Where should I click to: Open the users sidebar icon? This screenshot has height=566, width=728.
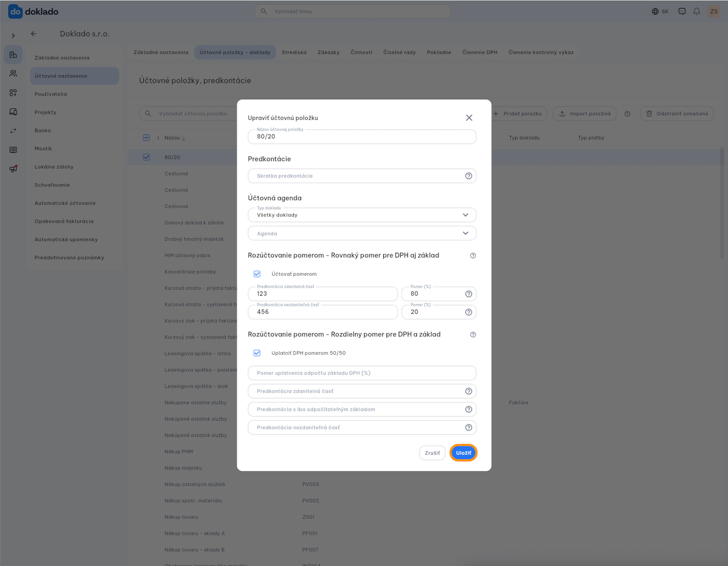pyautogui.click(x=13, y=74)
